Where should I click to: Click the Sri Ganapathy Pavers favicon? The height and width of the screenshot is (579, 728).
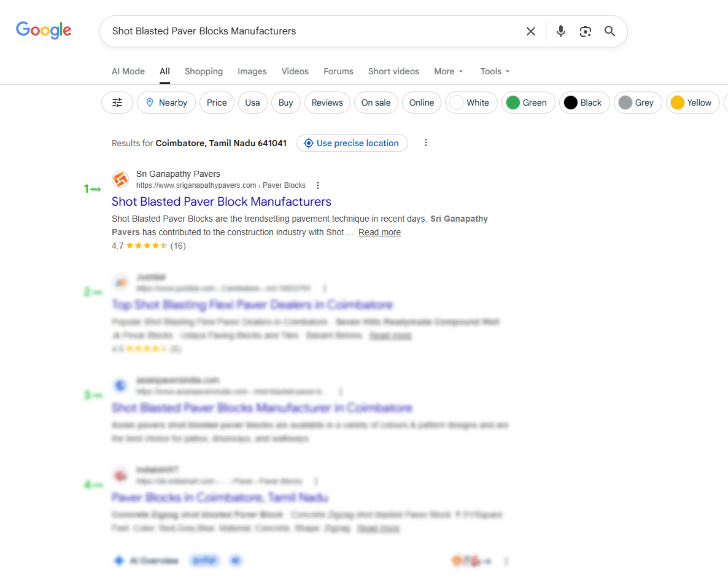tap(120, 179)
